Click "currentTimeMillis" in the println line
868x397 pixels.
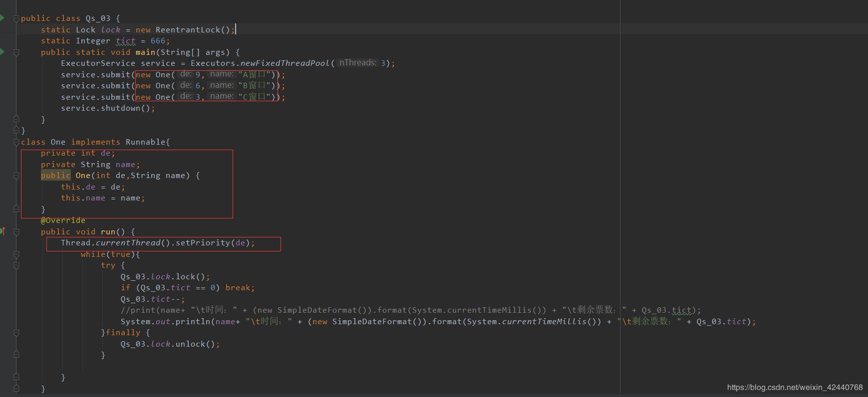tap(544, 322)
